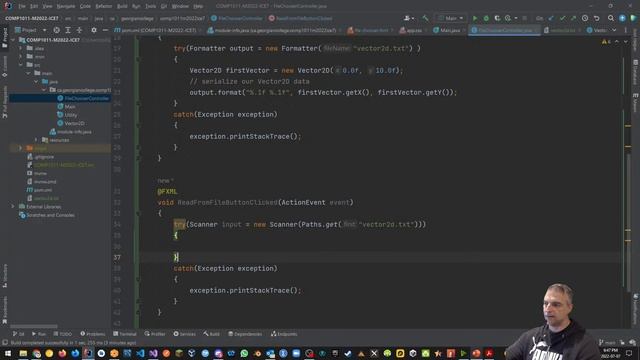Viewport: 640px width, 360px height.
Task: Click Project panel horizontal scrollbar
Action: (34, 326)
